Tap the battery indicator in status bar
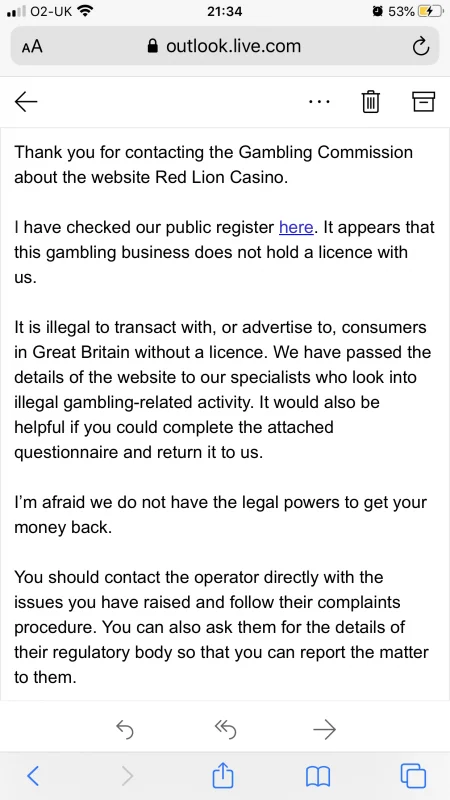The height and width of the screenshot is (800, 450). 429,11
